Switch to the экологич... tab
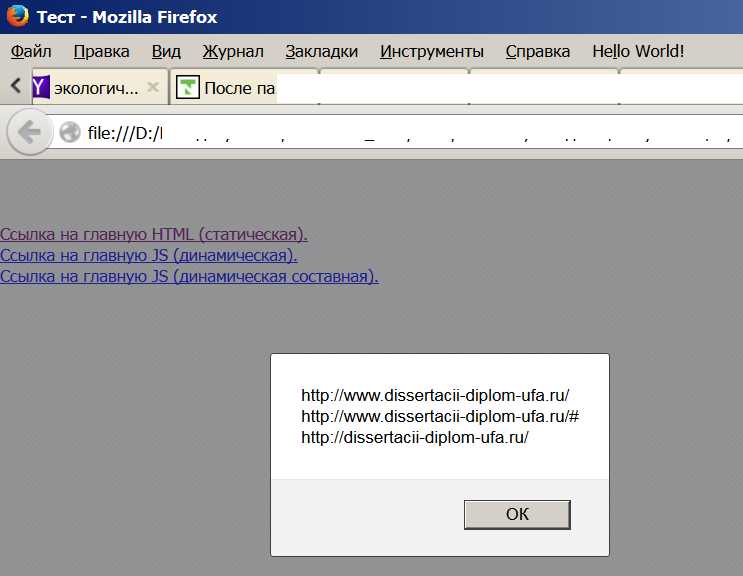The height and width of the screenshot is (576, 743). [x=100, y=87]
